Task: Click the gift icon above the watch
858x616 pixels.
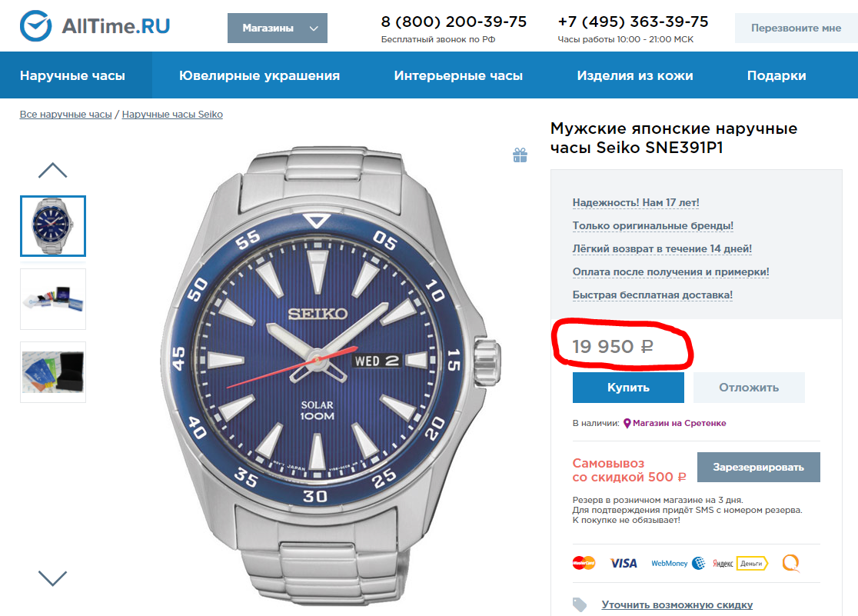Action: (520, 156)
